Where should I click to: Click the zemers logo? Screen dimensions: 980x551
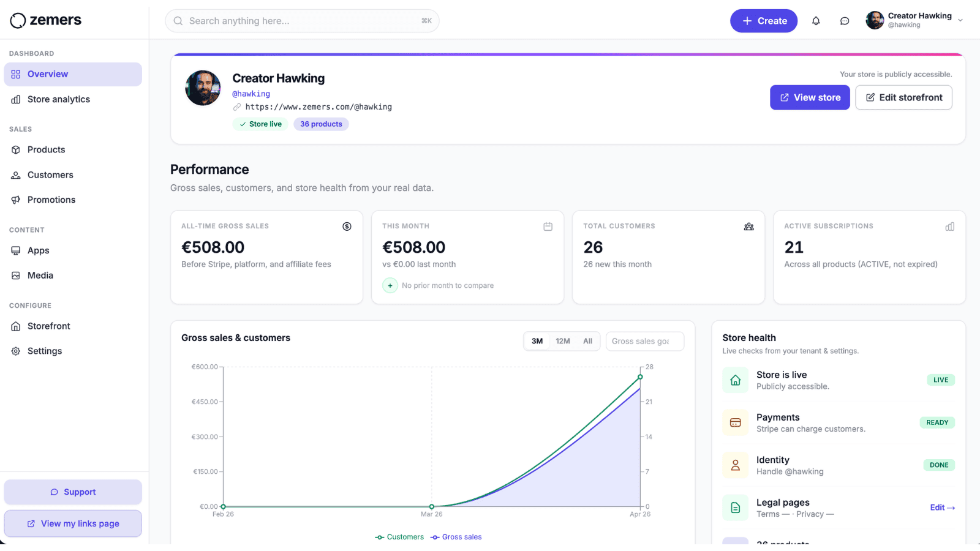[46, 20]
